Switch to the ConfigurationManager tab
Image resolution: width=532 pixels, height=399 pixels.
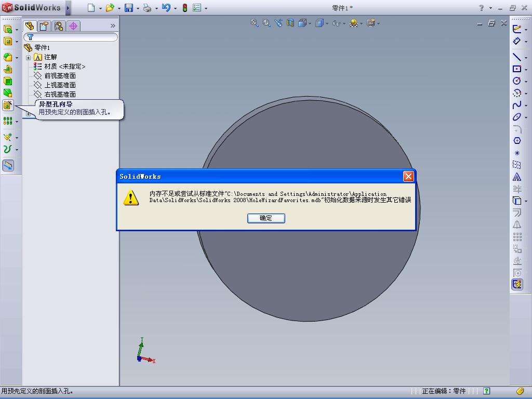59,26
